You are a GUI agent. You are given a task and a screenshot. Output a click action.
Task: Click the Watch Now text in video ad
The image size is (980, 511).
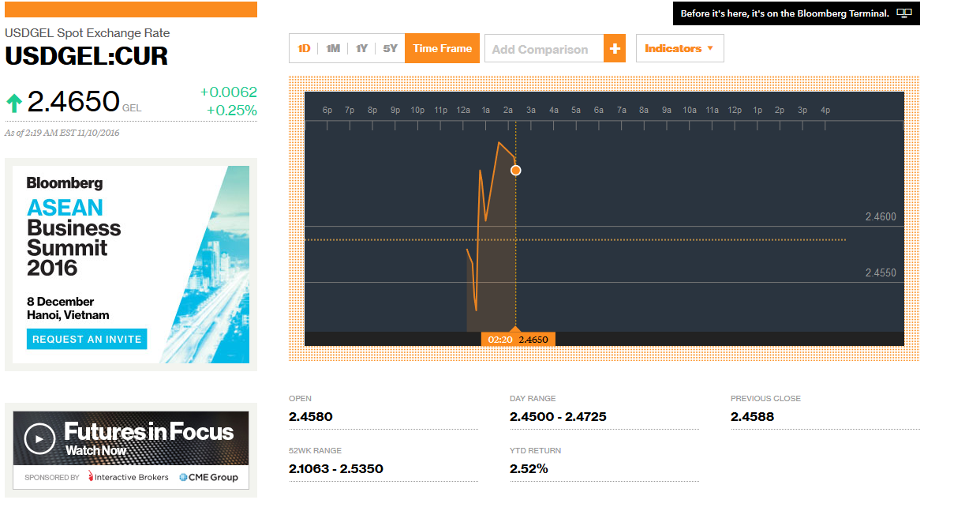pyautogui.click(x=95, y=450)
